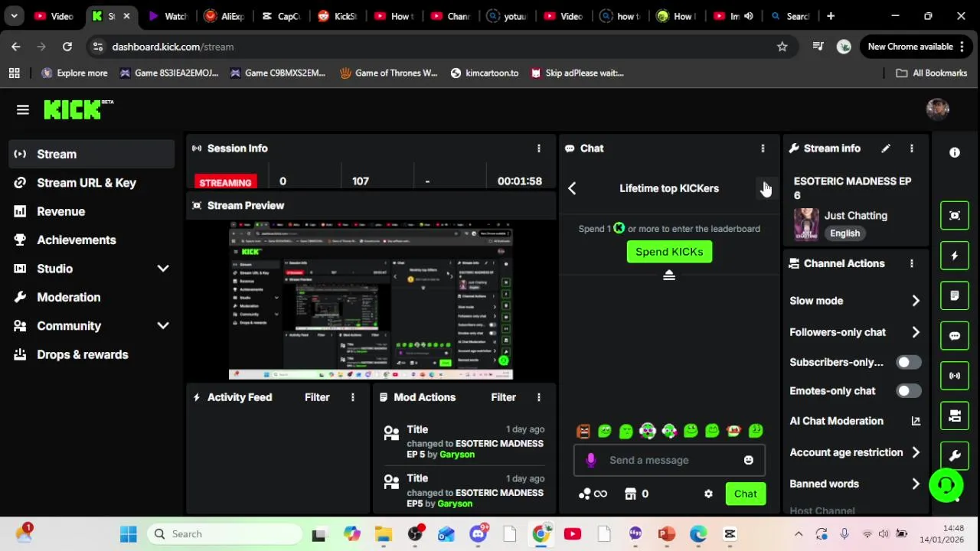Toggle the chat bubble icon in right rail
The image size is (980, 551).
(x=955, y=336)
